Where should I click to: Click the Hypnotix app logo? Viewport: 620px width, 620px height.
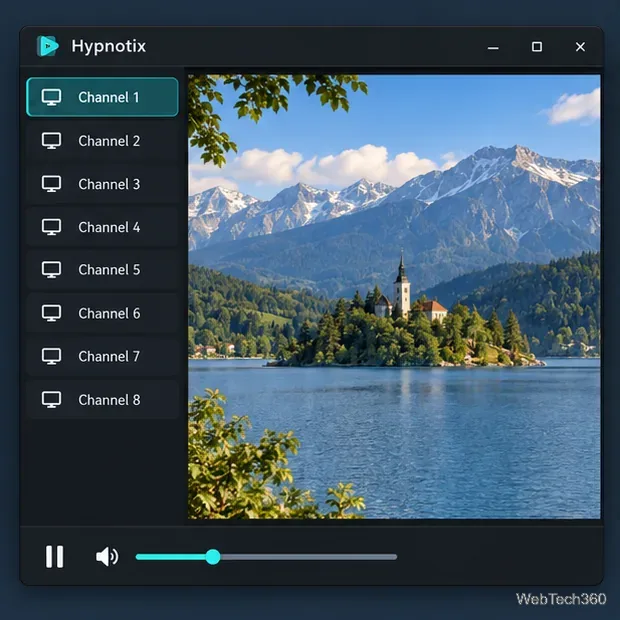[x=47, y=46]
